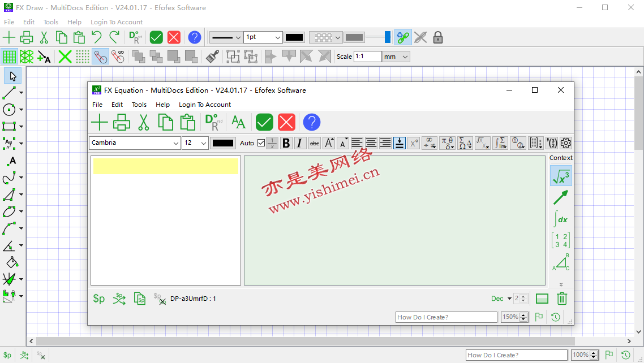Click the lock icon in FX Draw toolbar
Viewport: 644px width, 363px height.
pyautogui.click(x=438, y=37)
